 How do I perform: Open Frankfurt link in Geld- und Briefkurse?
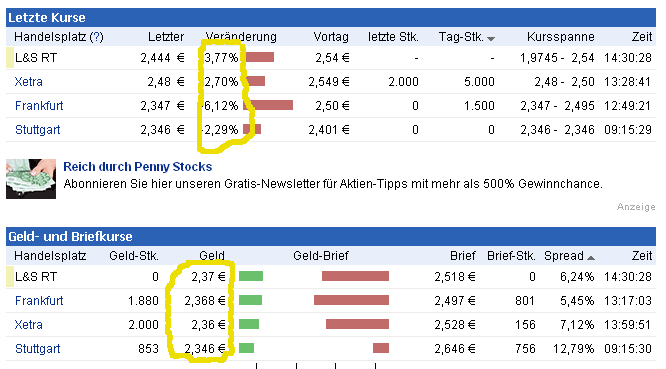click(x=39, y=301)
